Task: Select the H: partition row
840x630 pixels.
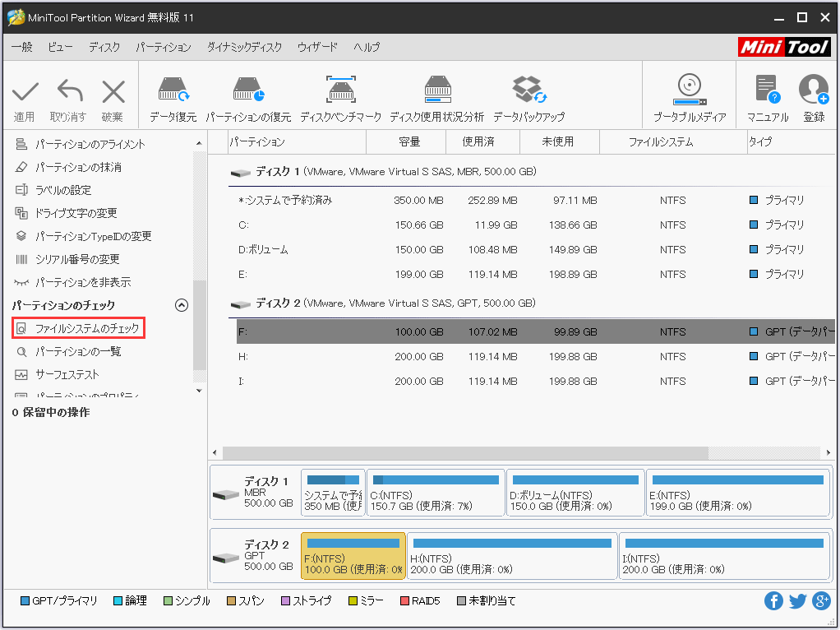Action: (x=536, y=357)
